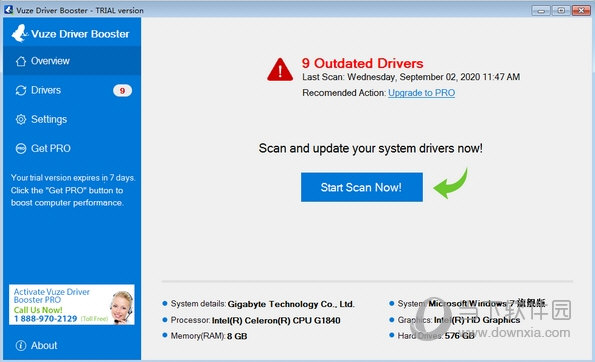Click the Vuze frog logo

[x=19, y=33]
